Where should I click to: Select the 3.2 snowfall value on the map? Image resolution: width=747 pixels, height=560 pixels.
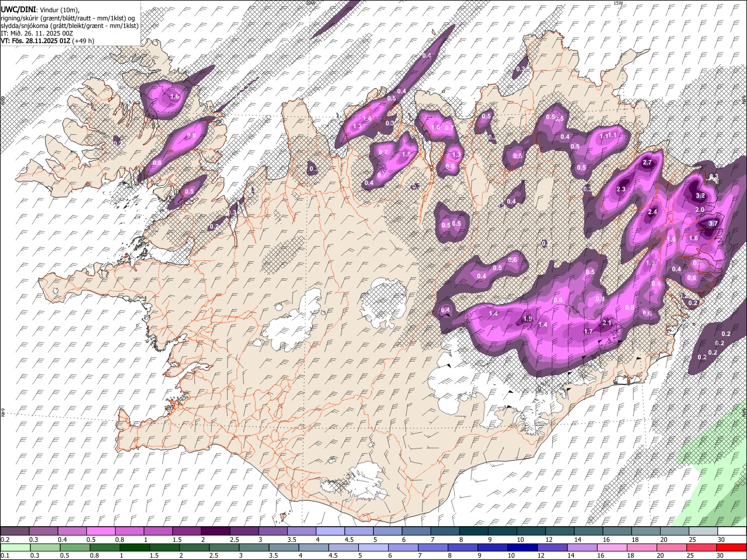(701, 196)
